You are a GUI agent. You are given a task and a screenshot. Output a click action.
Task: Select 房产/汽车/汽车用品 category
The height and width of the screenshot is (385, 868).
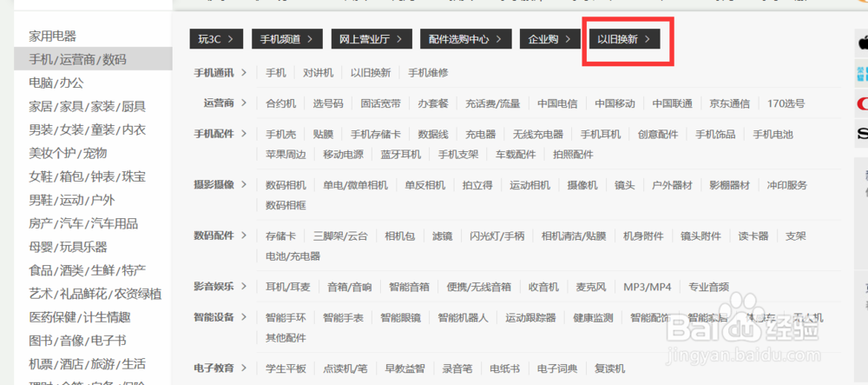83,224
